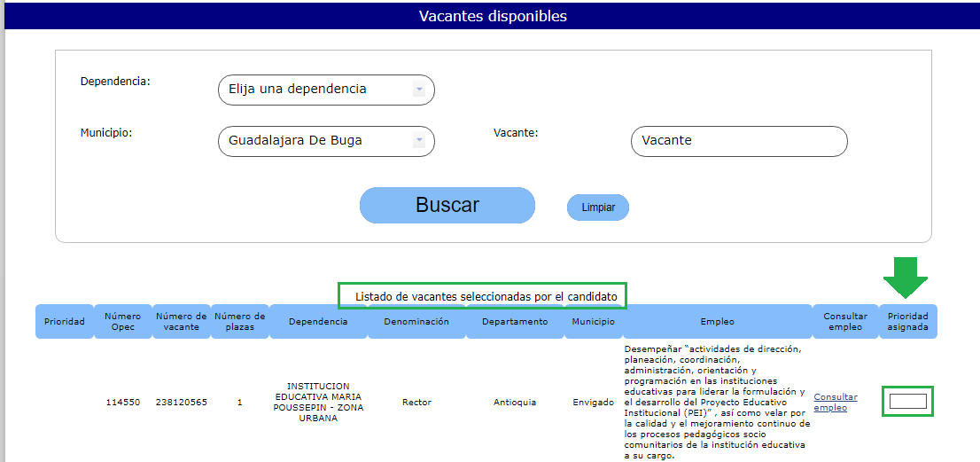The image size is (980, 462).
Task: Select the Departamento column header
Action: click(515, 322)
